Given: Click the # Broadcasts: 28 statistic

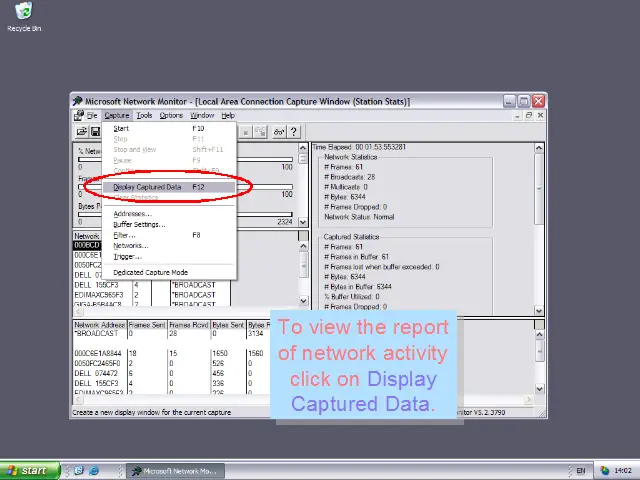Looking at the screenshot, I should pyautogui.click(x=349, y=177).
